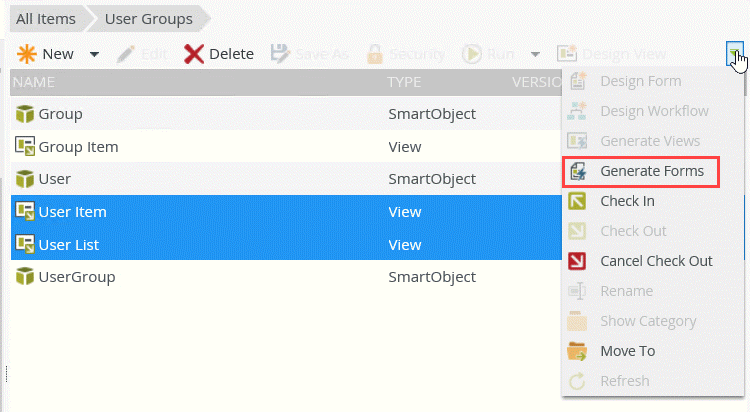Choose Check Out from menu

coord(633,231)
